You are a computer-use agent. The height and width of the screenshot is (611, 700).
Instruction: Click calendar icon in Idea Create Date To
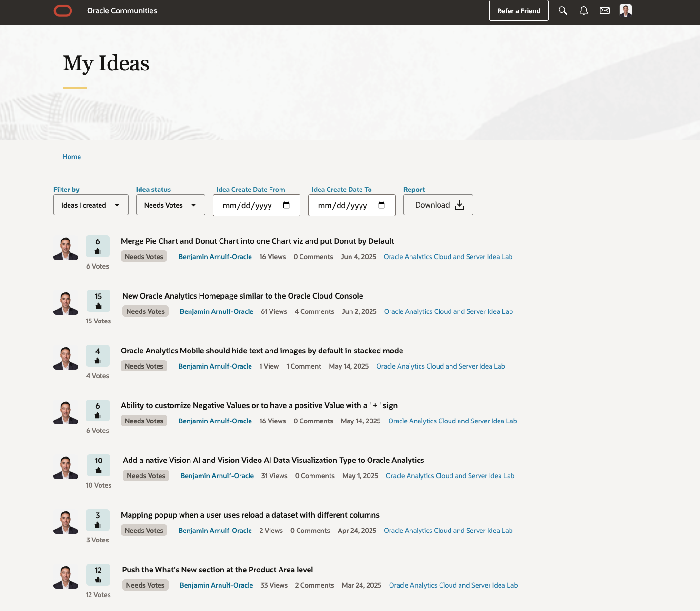381,205
